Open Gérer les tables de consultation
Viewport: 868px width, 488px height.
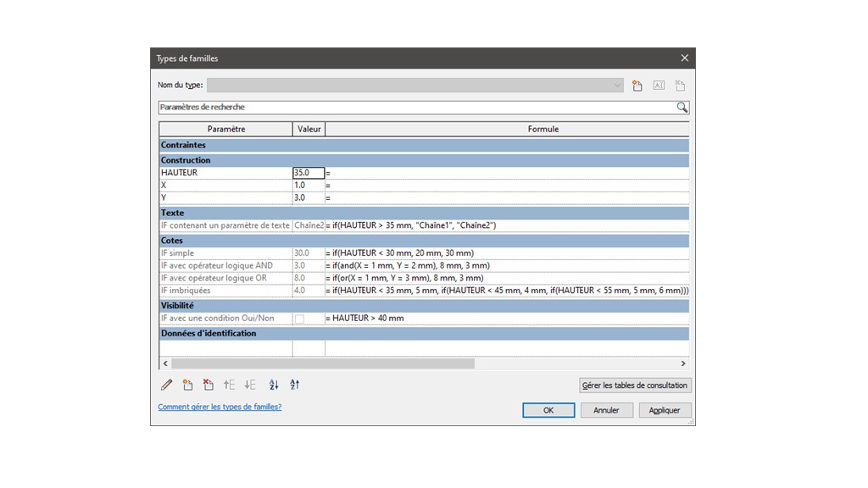[x=634, y=385]
